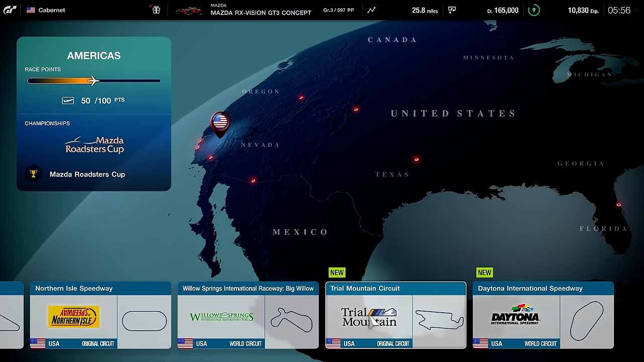Click the MAZDA RX-VISION GT3 CONCEPT title
The width and height of the screenshot is (644, 362).
click(x=261, y=13)
